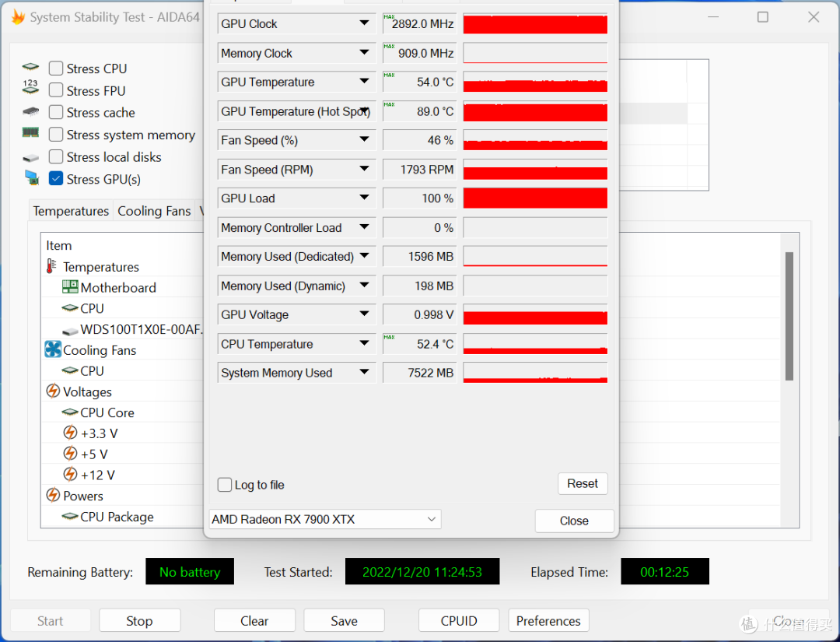Click the chip icon of CPU under Temperatures

tap(70, 308)
